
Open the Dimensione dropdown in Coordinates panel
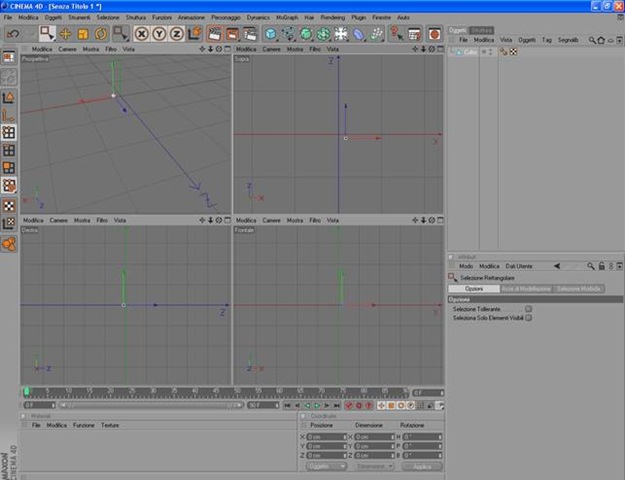coord(374,466)
